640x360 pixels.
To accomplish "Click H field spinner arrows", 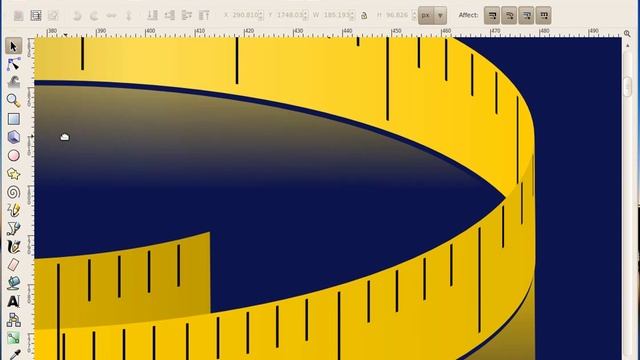I will [414, 16].
